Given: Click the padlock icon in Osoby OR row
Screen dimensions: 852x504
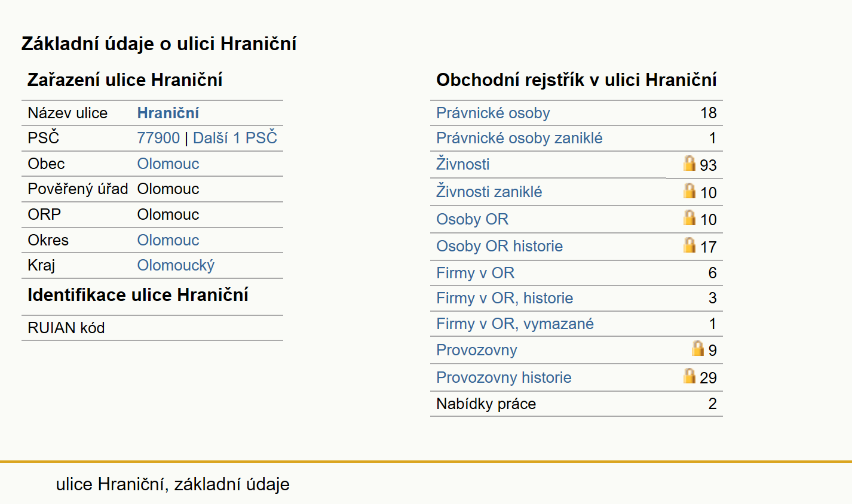Looking at the screenshot, I should coord(689,217).
